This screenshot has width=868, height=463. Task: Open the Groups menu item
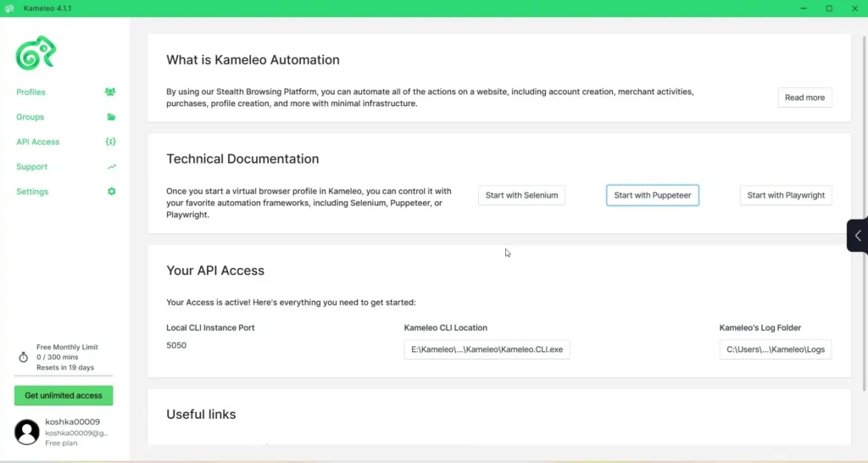(30, 117)
